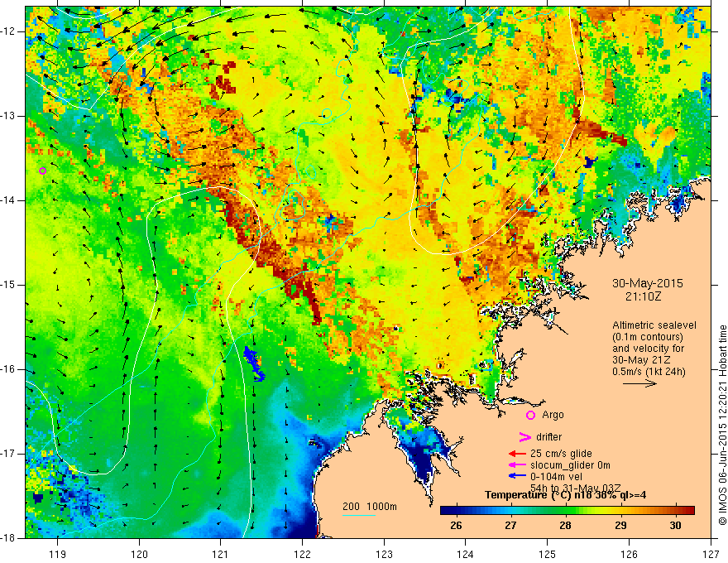Click the latitude label '-18'
Screen dimensions: 728x563
point(8,538)
